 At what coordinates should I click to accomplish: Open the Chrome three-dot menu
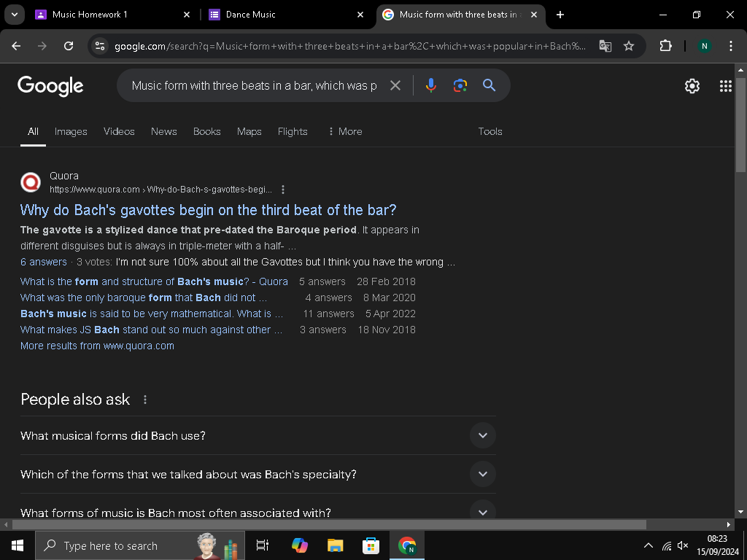point(730,46)
